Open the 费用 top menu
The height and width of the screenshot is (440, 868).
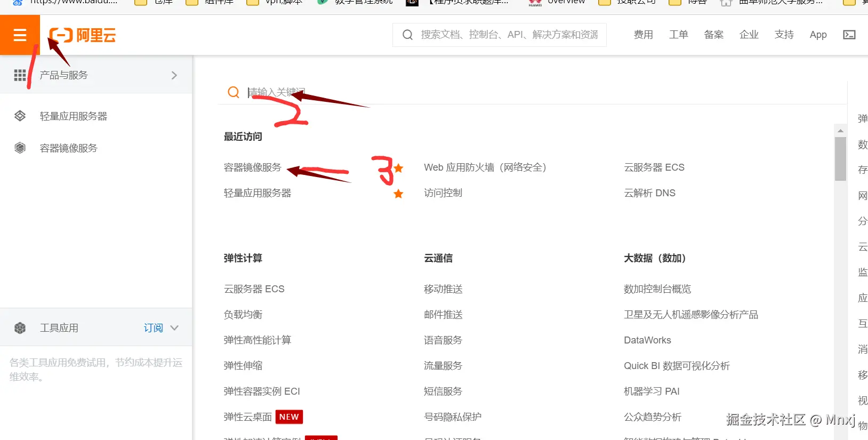coord(644,35)
